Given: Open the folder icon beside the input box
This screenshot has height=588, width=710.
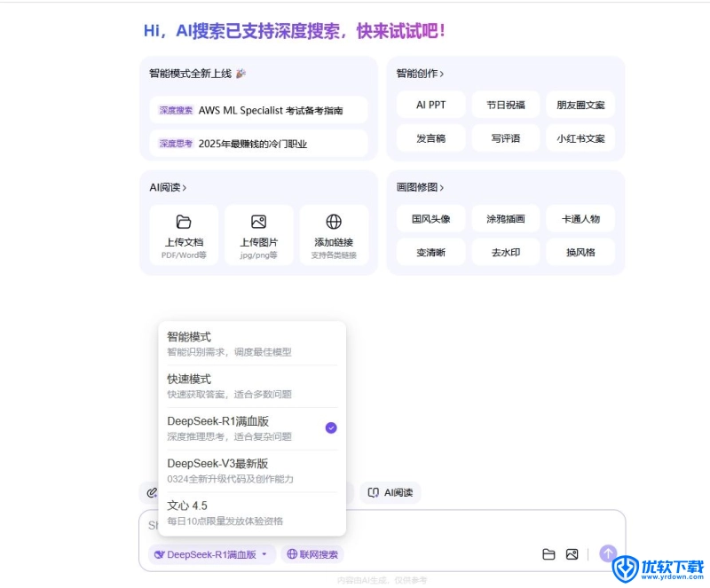Looking at the screenshot, I should [x=548, y=553].
